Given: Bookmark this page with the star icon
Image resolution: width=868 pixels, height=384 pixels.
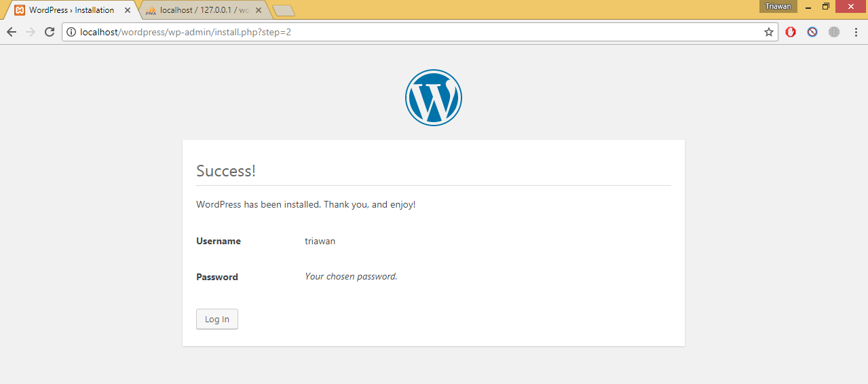Looking at the screenshot, I should (x=768, y=32).
